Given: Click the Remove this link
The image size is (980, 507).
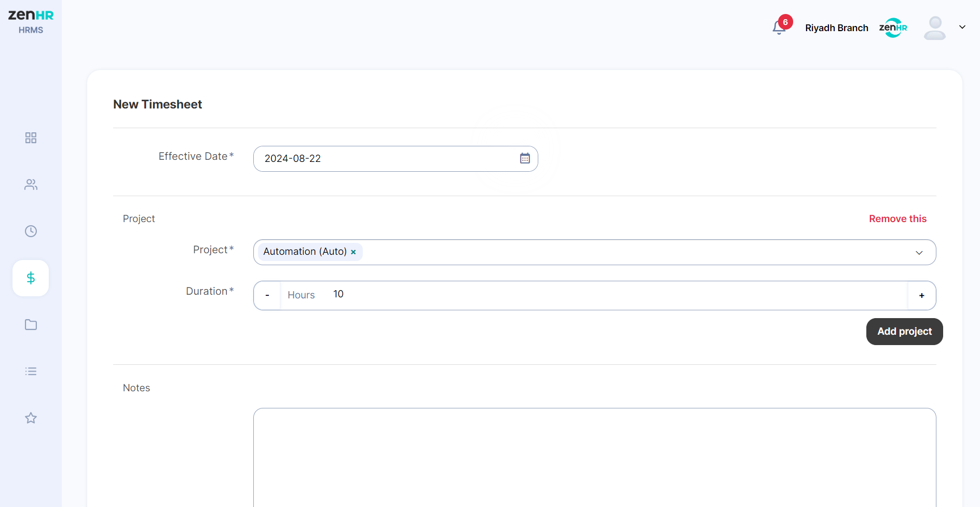Looking at the screenshot, I should pos(897,218).
